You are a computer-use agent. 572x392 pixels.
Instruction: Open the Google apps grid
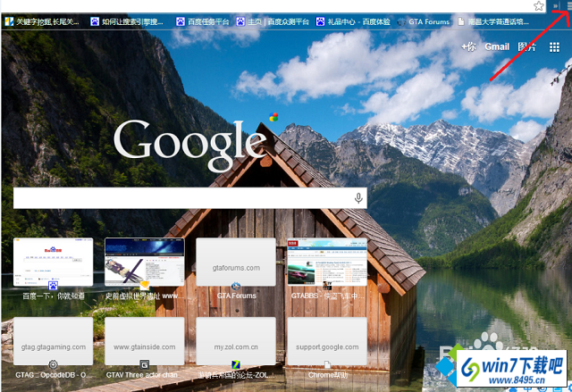pos(554,47)
